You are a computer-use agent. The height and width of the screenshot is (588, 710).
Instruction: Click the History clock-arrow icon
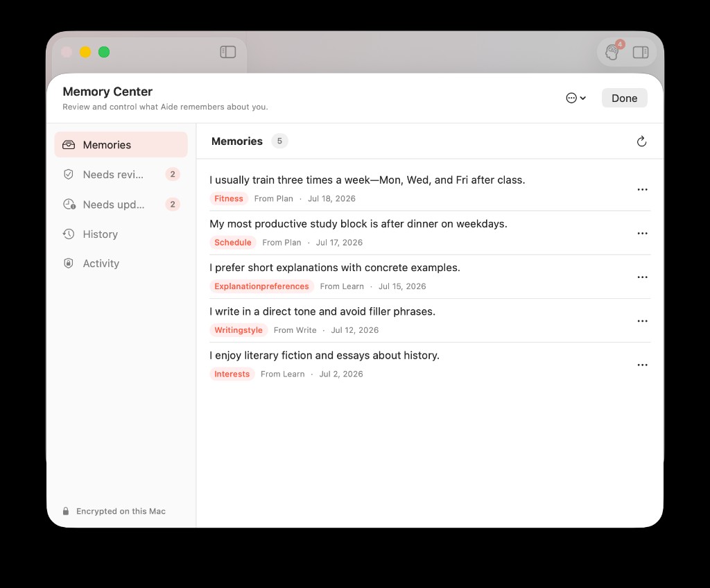click(69, 234)
